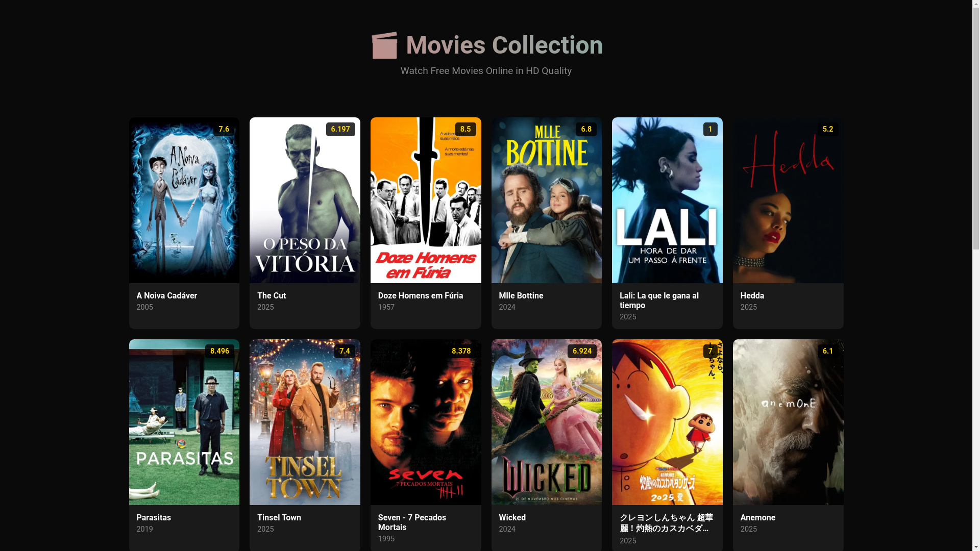Open The Cut movie poster
Viewport: 980px width, 551px height.
[305, 200]
